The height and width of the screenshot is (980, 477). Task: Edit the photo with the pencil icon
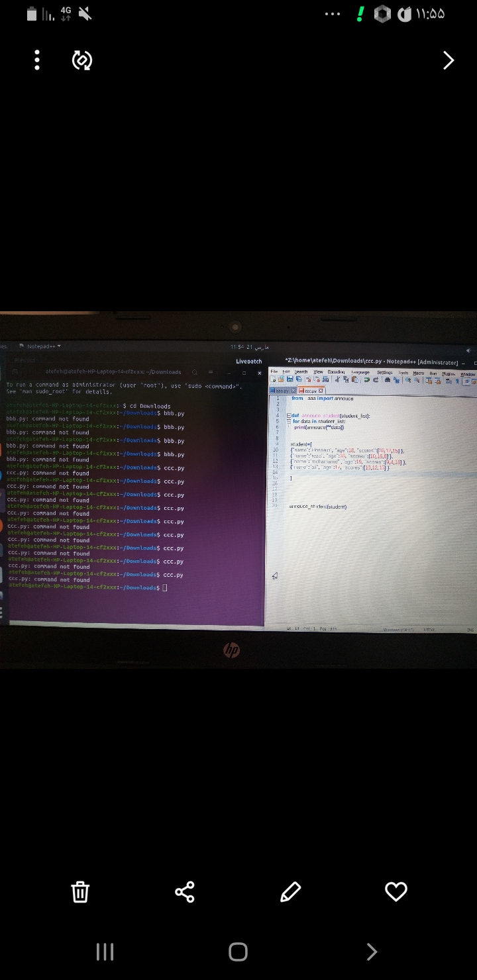290,891
